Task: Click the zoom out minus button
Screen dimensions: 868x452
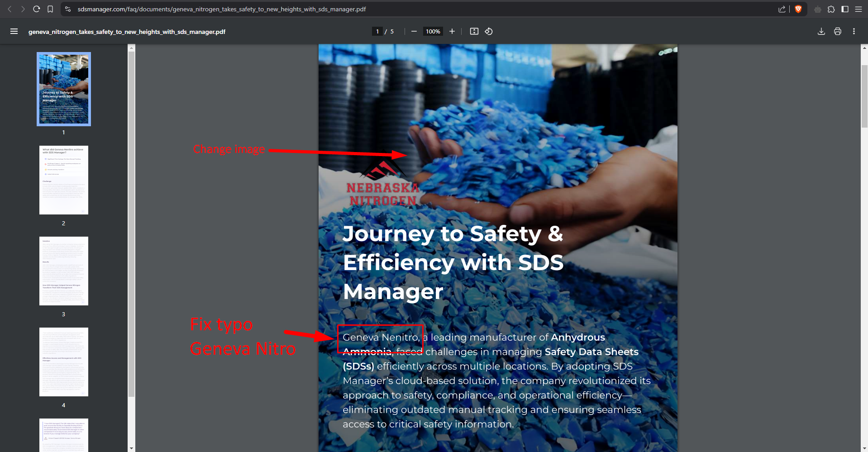Action: point(414,31)
